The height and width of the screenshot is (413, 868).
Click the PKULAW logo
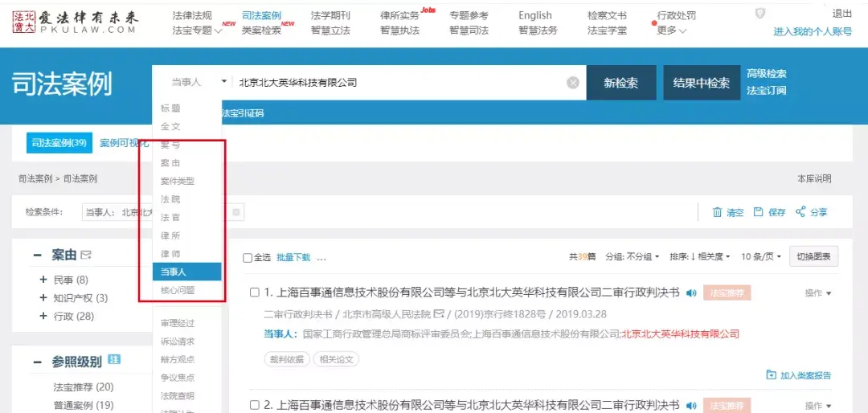click(76, 22)
